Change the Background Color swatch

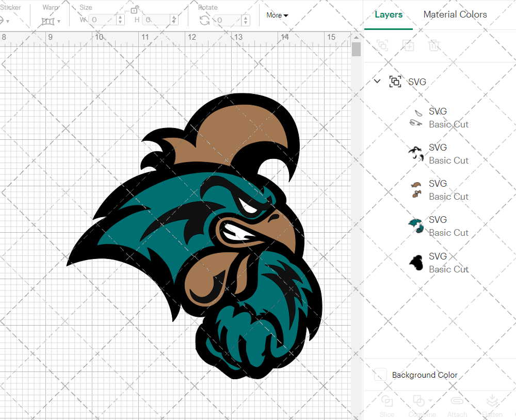pos(380,375)
